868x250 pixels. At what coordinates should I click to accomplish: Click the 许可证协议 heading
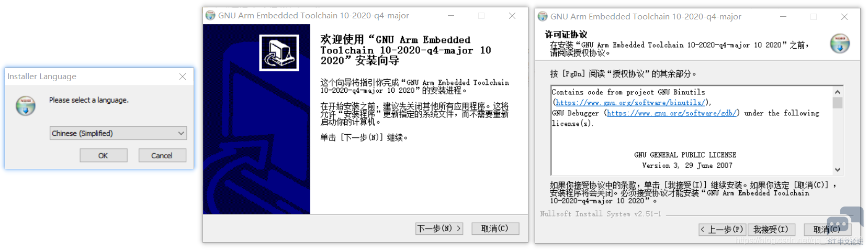click(566, 35)
